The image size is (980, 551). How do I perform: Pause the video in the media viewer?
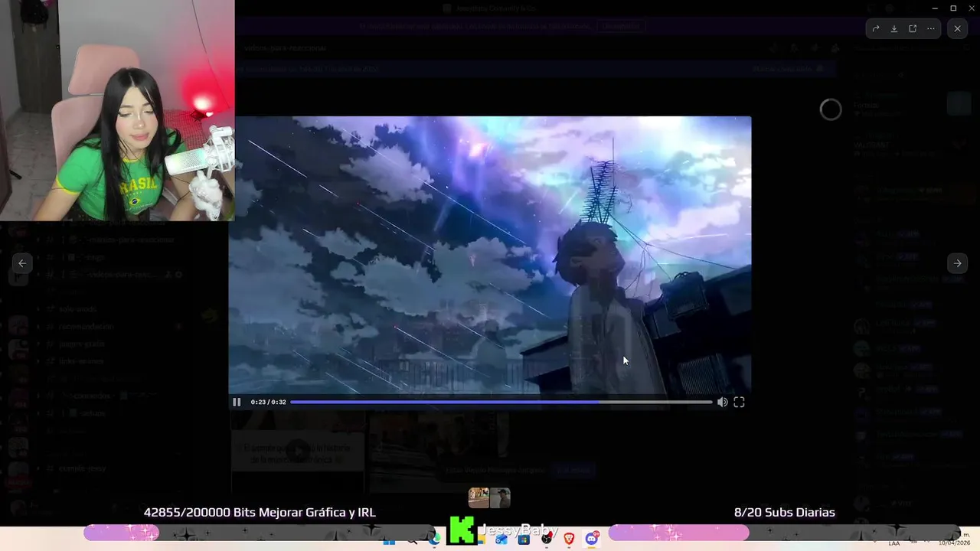[237, 402]
